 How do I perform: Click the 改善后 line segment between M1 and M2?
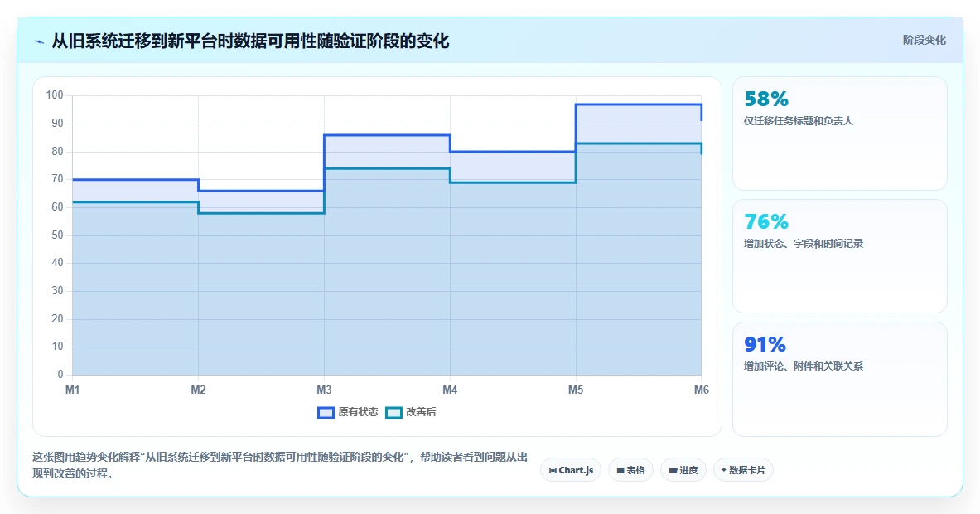135,202
